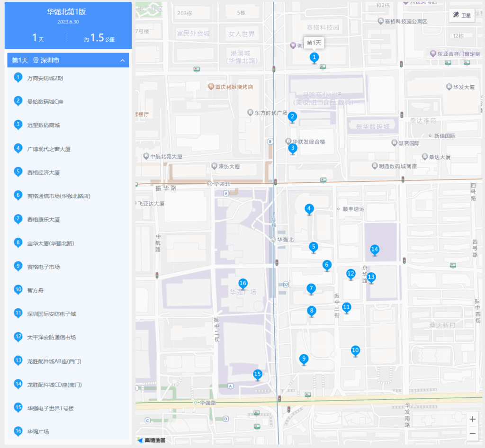The height and width of the screenshot is (448, 485).
Task: Click map pin number 13
Action: [x=371, y=278]
